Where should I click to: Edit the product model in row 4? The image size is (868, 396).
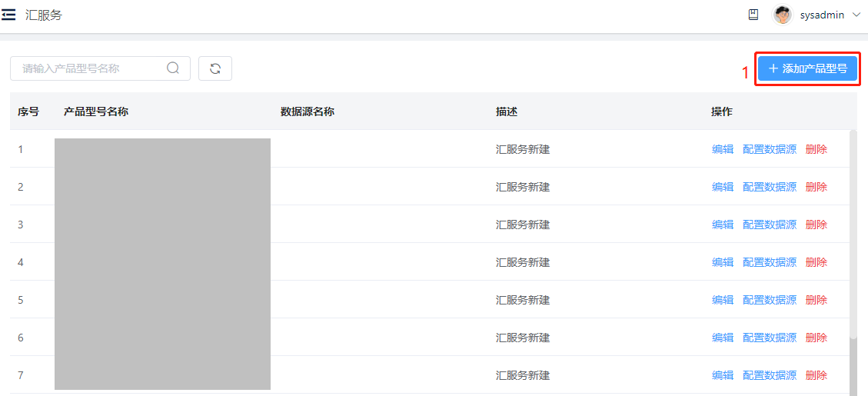[x=723, y=262]
